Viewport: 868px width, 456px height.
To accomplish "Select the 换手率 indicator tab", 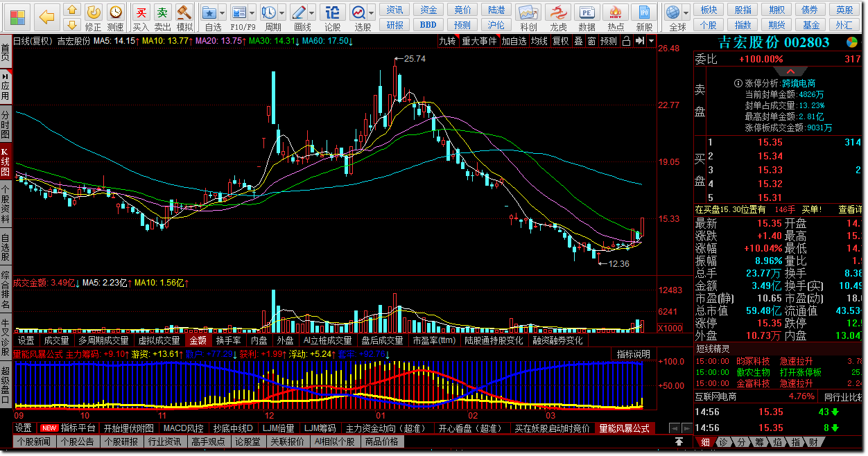I will 228,340.
